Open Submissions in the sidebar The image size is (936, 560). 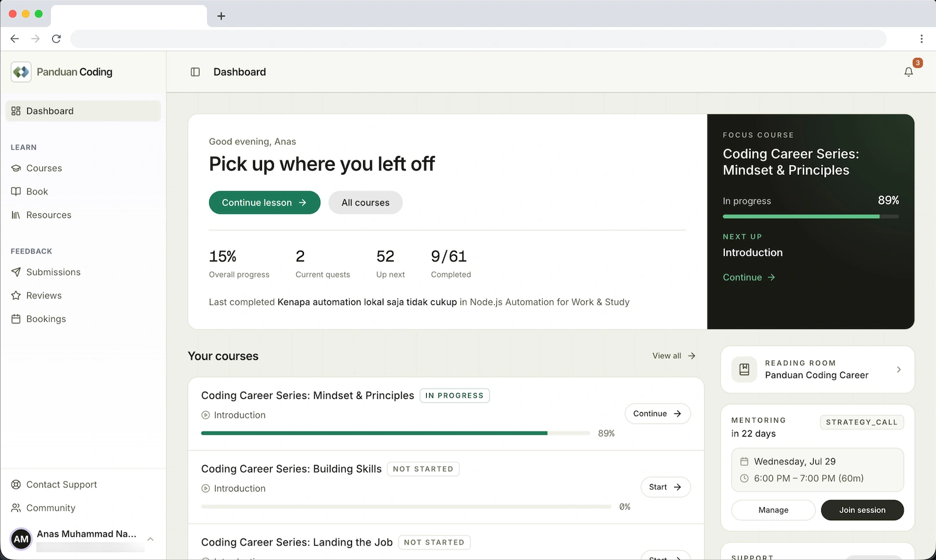(x=83, y=272)
